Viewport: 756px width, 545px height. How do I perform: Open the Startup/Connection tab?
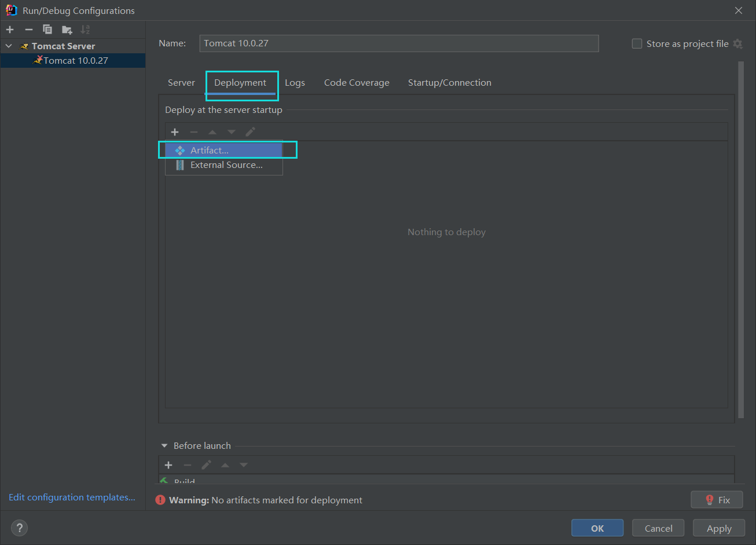tap(449, 83)
